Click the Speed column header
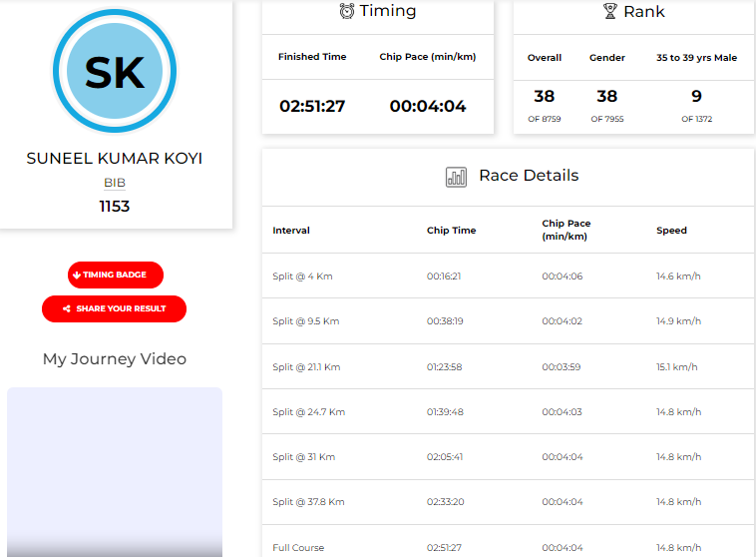 coord(671,231)
